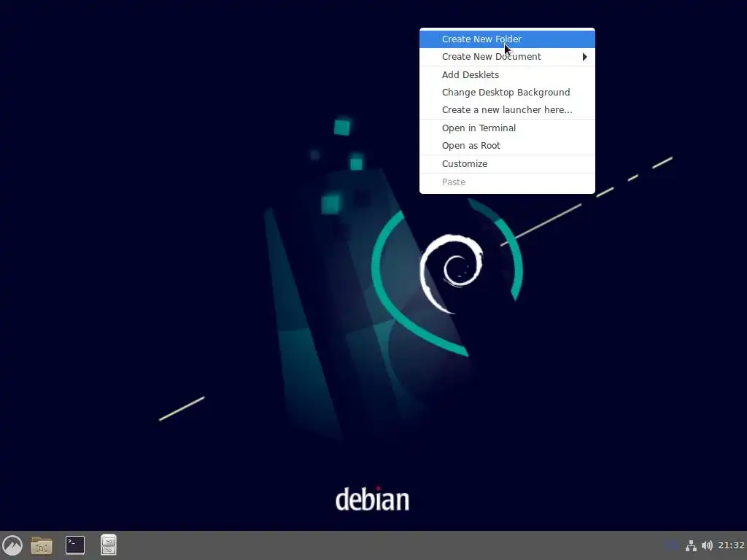
Task: Click the Create New Document submenu arrow
Action: point(584,57)
